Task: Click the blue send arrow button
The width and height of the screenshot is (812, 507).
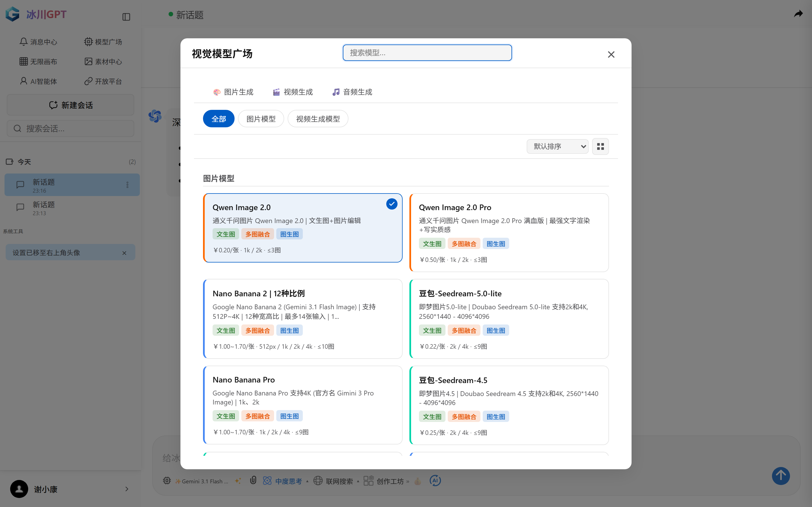Action: tap(780, 475)
